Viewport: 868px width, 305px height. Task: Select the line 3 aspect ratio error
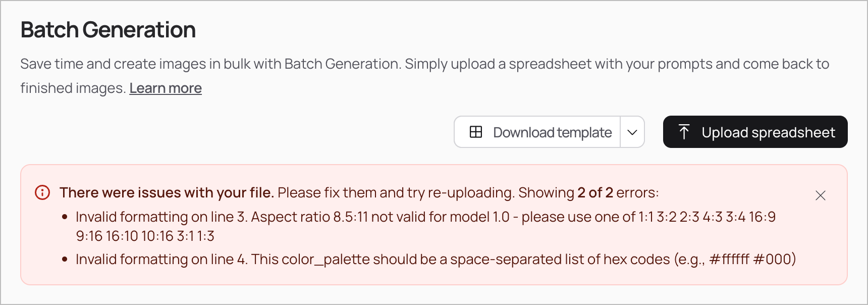(425, 226)
